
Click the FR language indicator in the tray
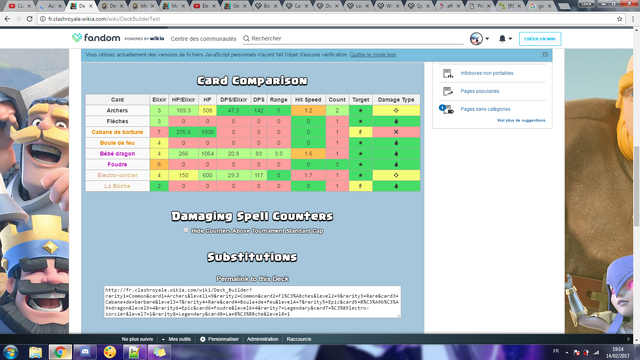556,351
